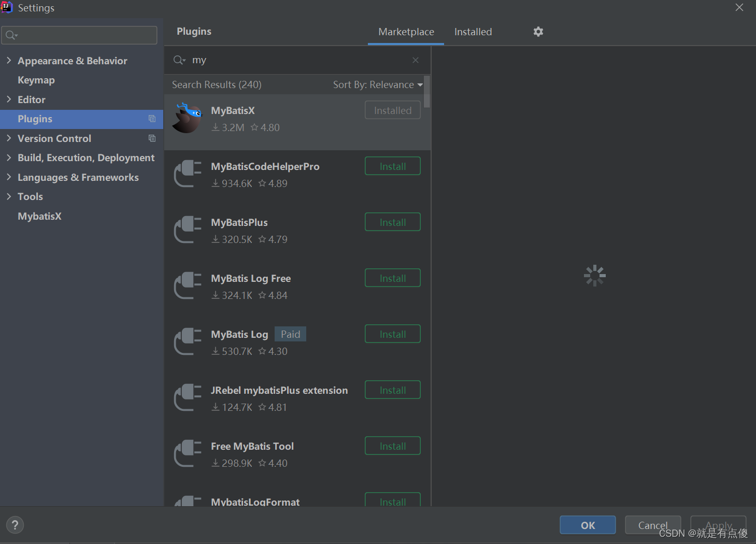
Task: Click the 3.2M downloads count
Action: coord(228,127)
